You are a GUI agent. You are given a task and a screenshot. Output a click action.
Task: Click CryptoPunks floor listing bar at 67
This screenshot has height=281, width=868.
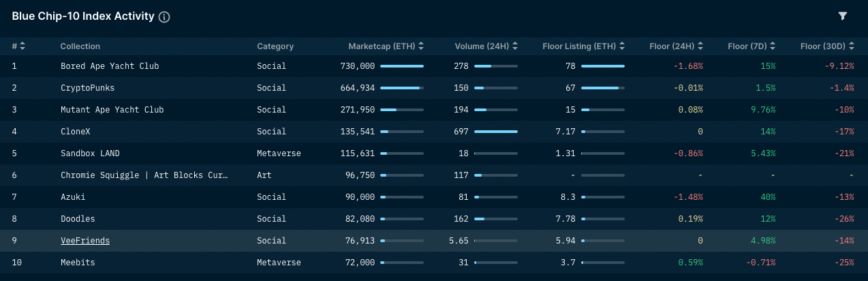coord(602,88)
